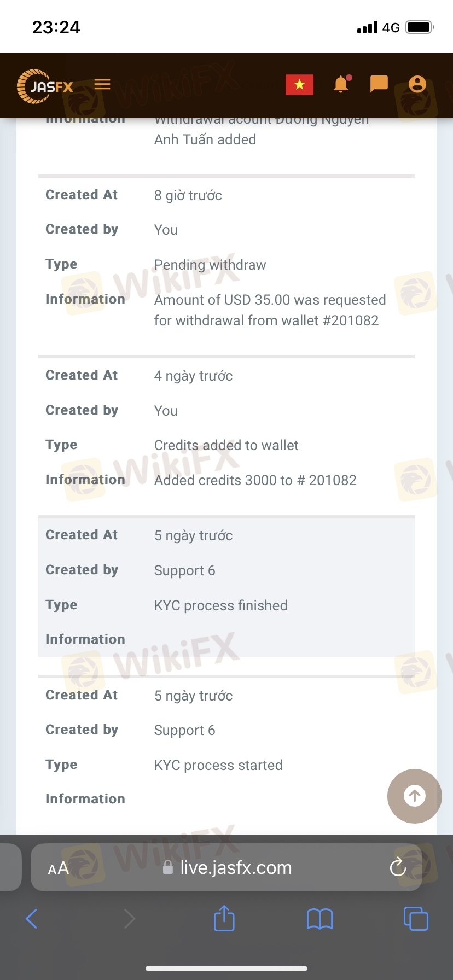The image size is (453, 980).
Task: Tap the KYC process started entry
Action: tap(218, 765)
